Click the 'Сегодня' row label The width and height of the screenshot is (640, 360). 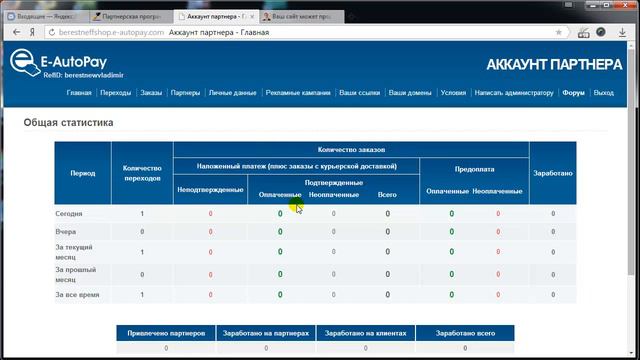coord(69,213)
